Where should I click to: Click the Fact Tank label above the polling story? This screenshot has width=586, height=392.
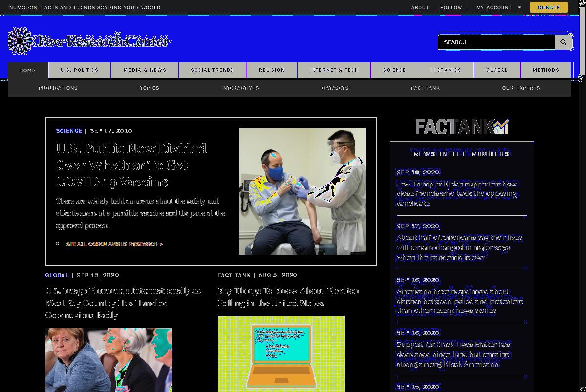point(234,275)
